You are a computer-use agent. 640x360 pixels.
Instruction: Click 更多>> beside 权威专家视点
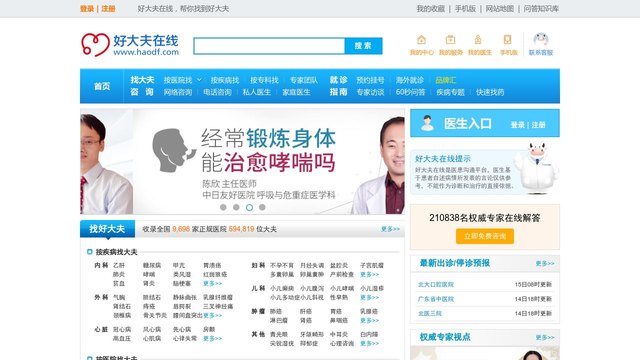[x=545, y=338]
